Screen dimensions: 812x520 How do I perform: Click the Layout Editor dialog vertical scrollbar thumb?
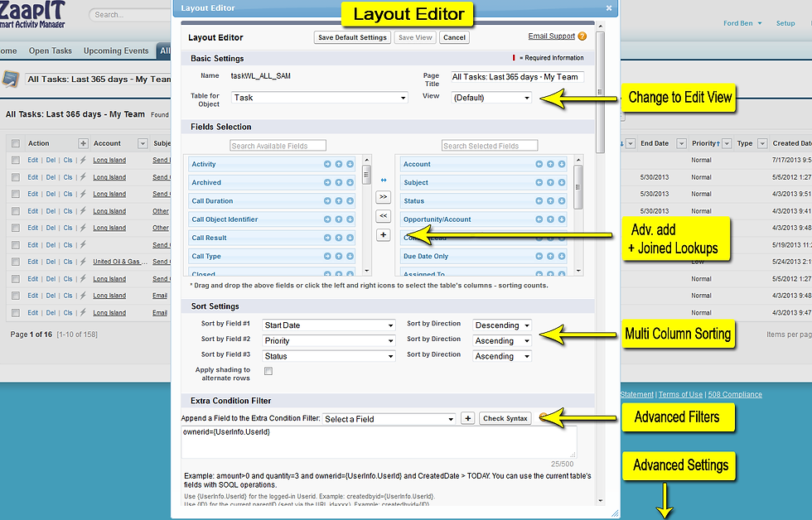pyautogui.click(x=600, y=92)
